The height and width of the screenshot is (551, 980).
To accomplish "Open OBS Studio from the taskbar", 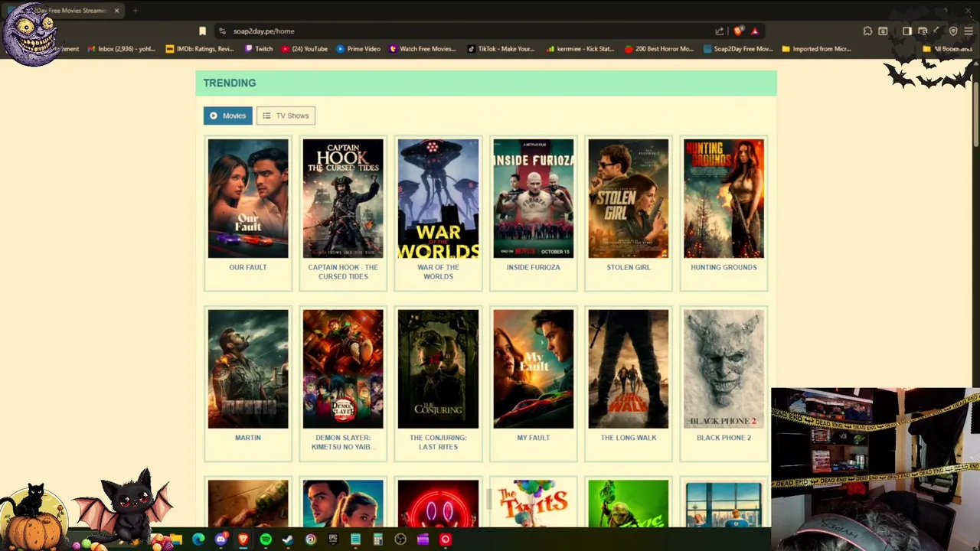I will (x=400, y=540).
